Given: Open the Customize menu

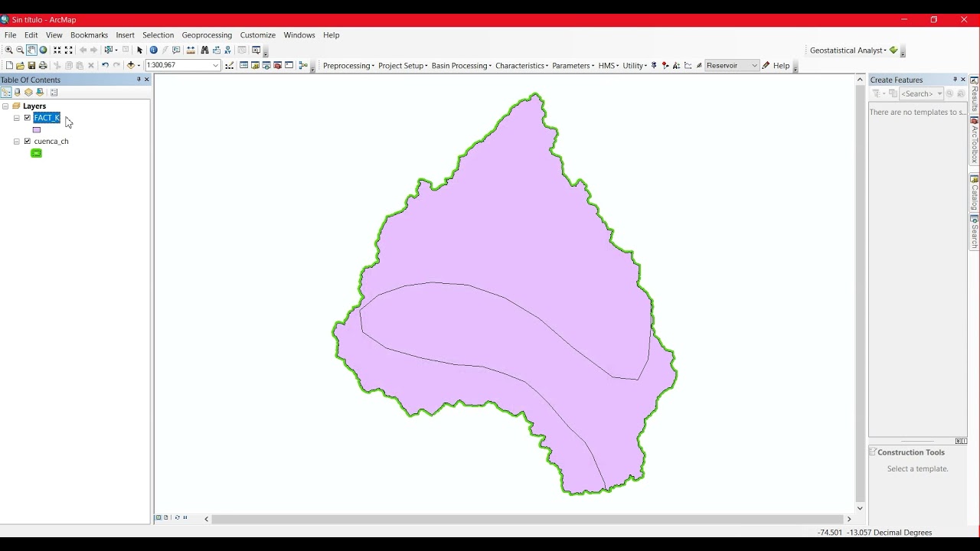Looking at the screenshot, I should pos(257,35).
